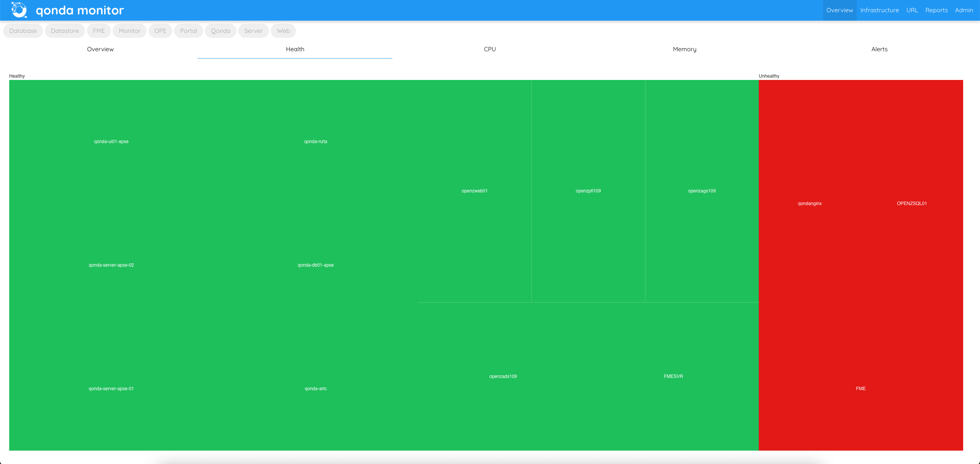Select the Overview navigation item
980x464 pixels.
(x=840, y=10)
